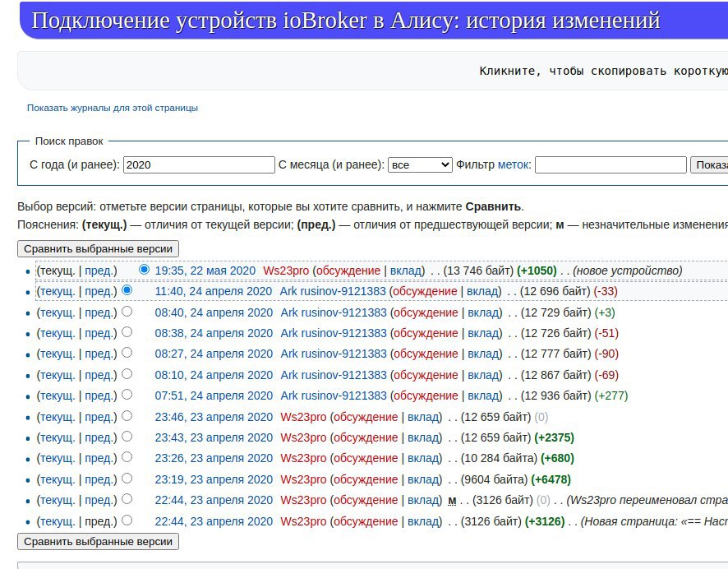
Task: Open user Ws23pro on the 19:35 row
Action: [x=286, y=271]
